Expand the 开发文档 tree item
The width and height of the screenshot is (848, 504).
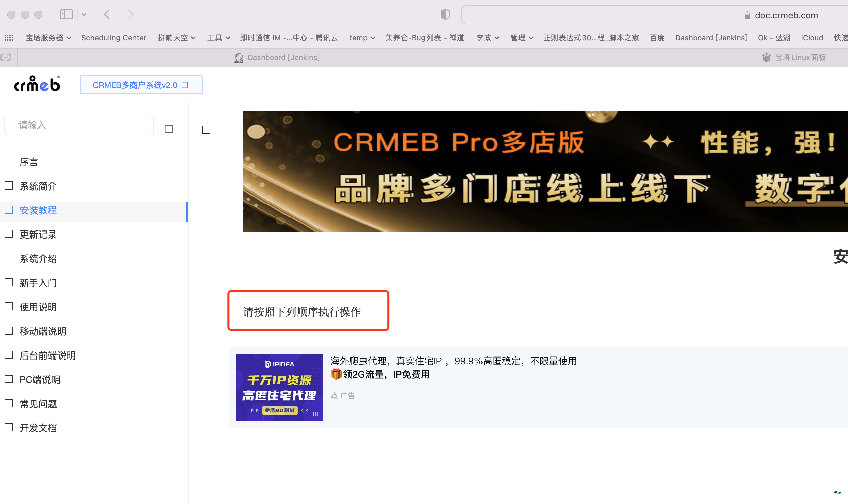(x=9, y=428)
